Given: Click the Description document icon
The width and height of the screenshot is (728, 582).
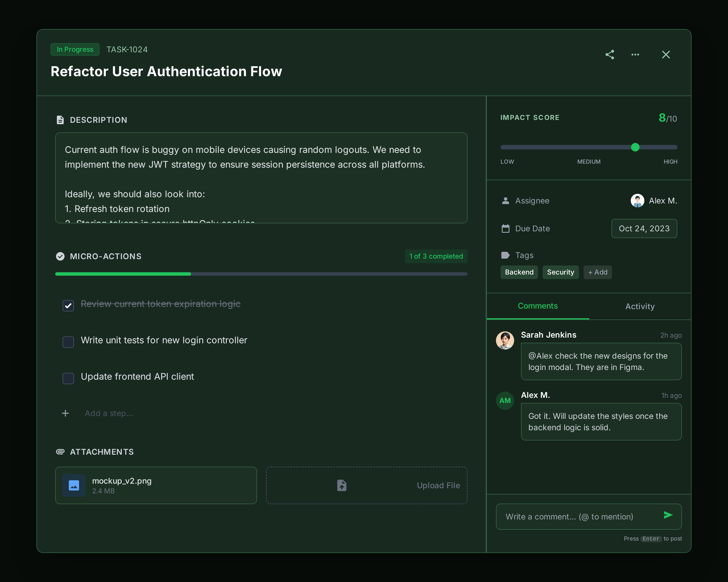Looking at the screenshot, I should point(60,120).
